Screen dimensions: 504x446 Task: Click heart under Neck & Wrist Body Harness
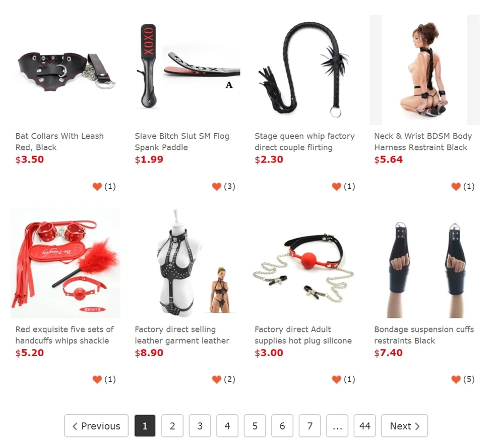456,186
